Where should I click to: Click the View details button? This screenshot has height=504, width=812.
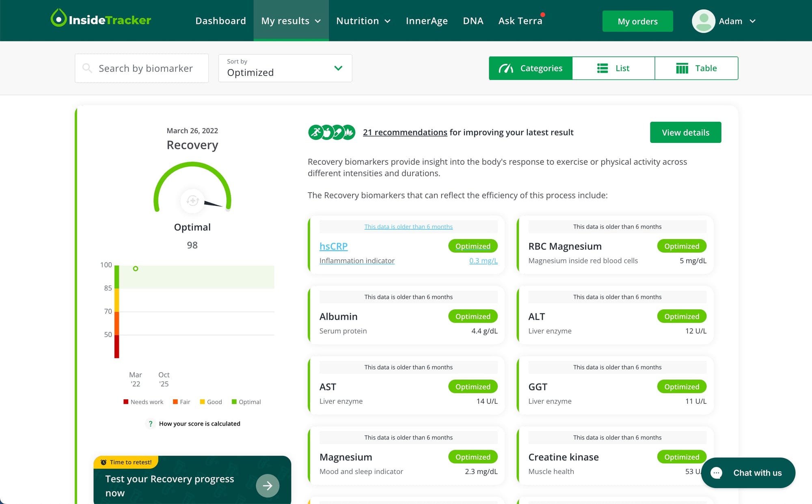pyautogui.click(x=685, y=132)
